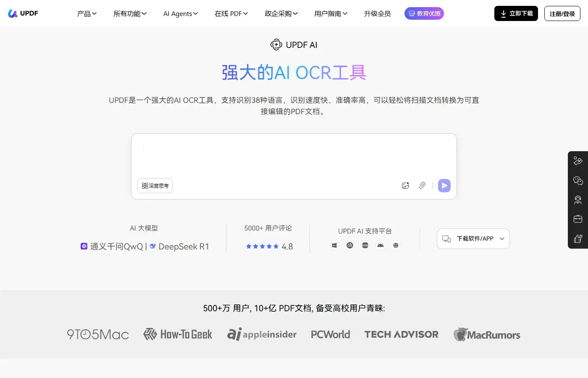
Task: Expand the 在线 PDF menu
Action: [231, 13]
